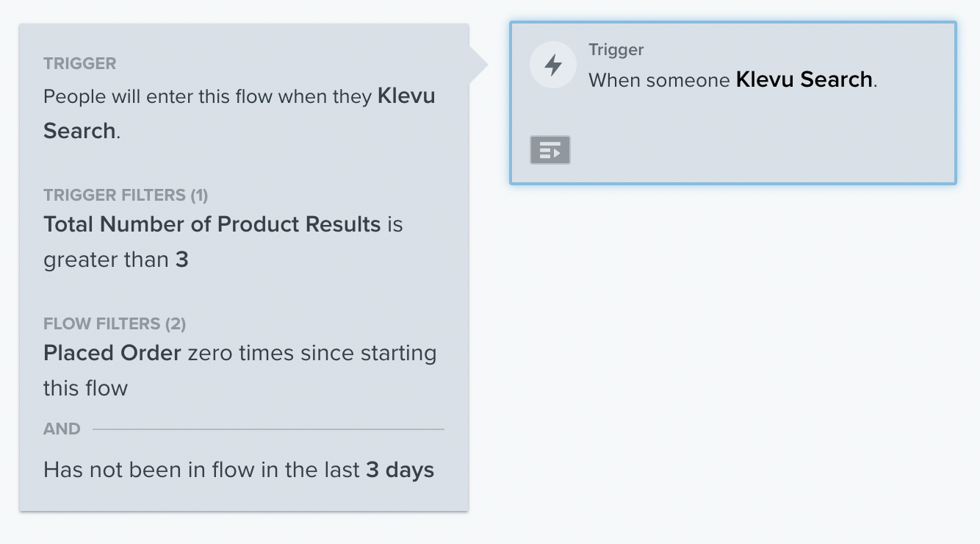Screen dimensions: 980x544
Task: Click the bold '3 days' value
Action: [400, 470]
